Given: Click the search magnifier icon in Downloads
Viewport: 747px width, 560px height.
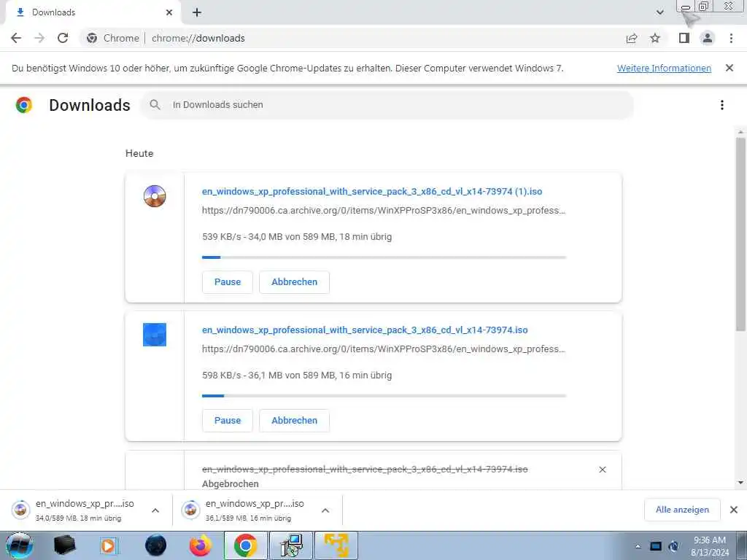Looking at the screenshot, I should pyautogui.click(x=155, y=105).
